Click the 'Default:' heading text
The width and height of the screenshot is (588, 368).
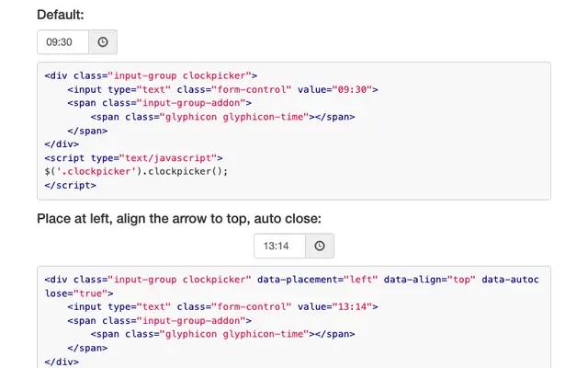click(x=61, y=15)
